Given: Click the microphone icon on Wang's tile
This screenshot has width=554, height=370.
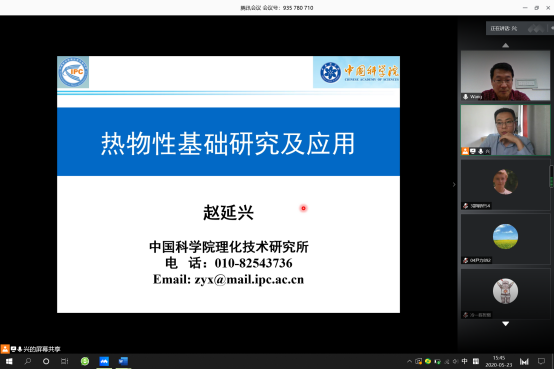Looking at the screenshot, I should pyautogui.click(x=466, y=96).
